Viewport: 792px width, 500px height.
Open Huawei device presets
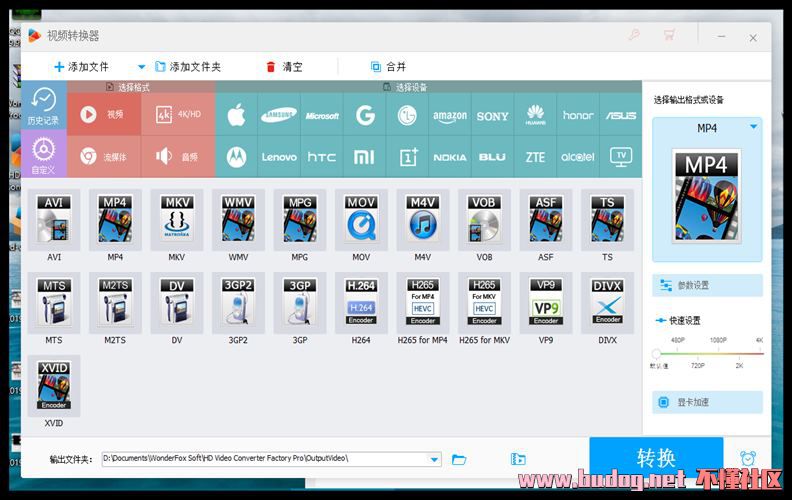click(535, 115)
